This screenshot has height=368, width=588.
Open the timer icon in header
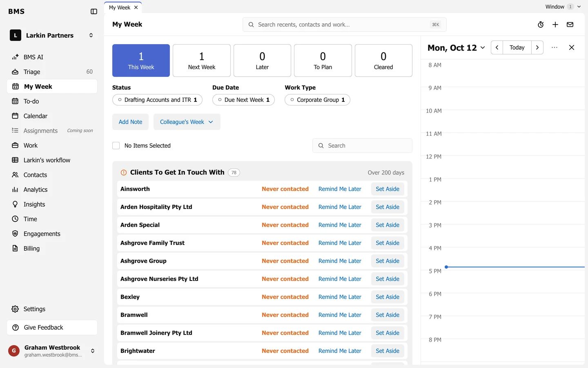click(541, 25)
